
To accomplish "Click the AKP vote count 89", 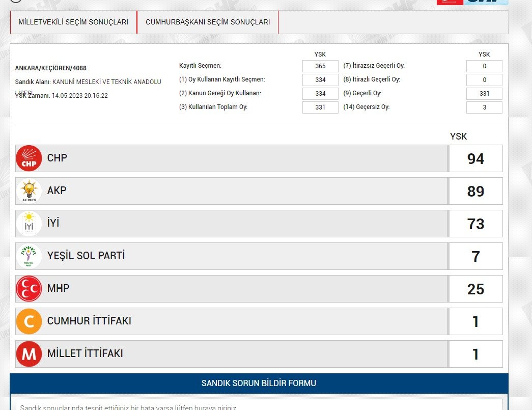I will 475,191.
